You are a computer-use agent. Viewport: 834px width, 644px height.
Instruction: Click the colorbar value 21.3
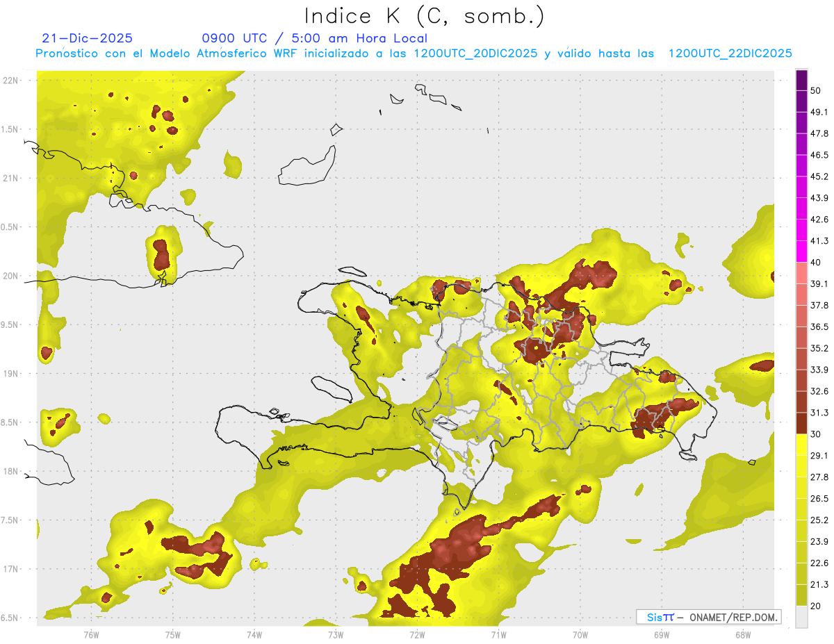(x=819, y=584)
